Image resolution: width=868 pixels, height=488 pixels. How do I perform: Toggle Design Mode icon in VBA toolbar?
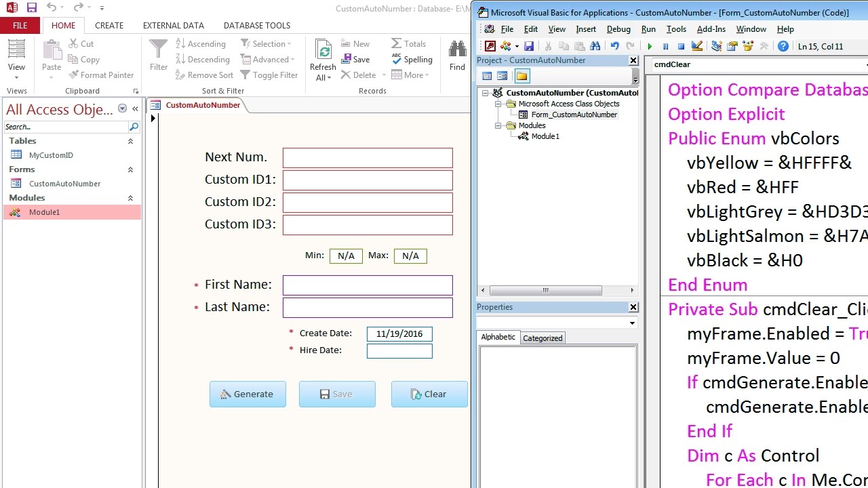[x=696, y=46]
